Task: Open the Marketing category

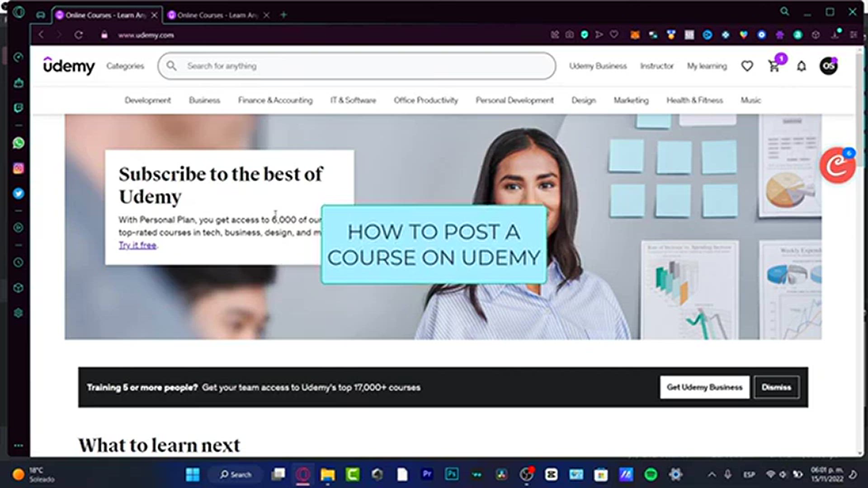Action: 631,100
